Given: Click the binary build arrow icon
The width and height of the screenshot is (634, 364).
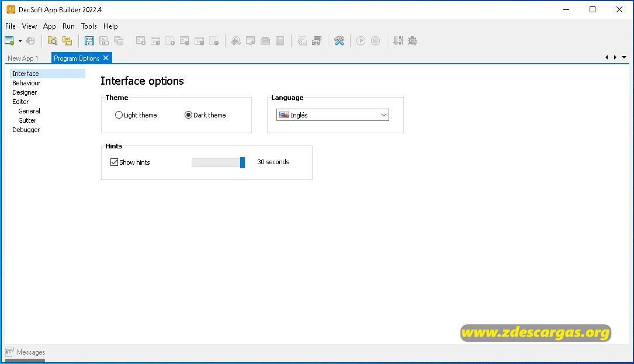Looking at the screenshot, I should (398, 40).
